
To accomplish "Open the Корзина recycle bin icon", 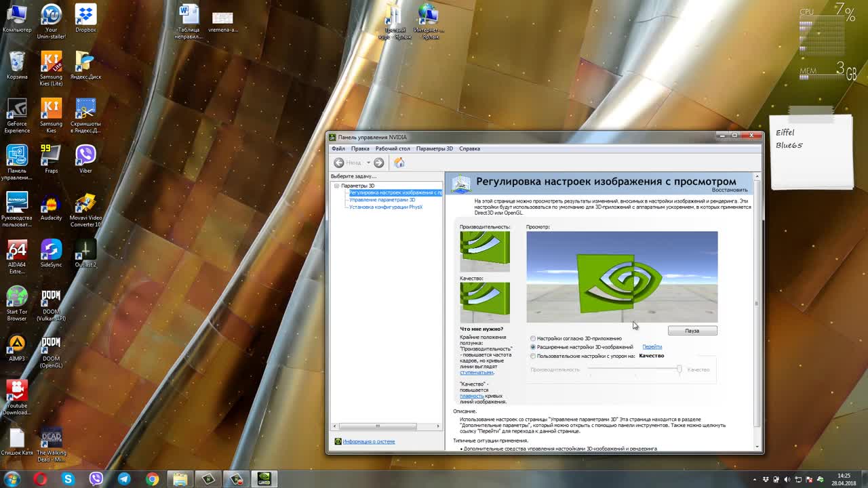I will [x=17, y=66].
